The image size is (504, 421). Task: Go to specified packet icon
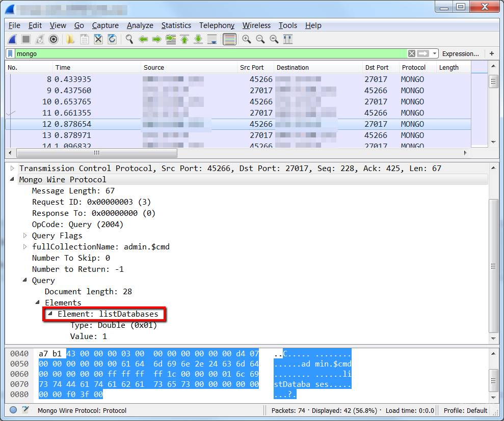[171, 40]
